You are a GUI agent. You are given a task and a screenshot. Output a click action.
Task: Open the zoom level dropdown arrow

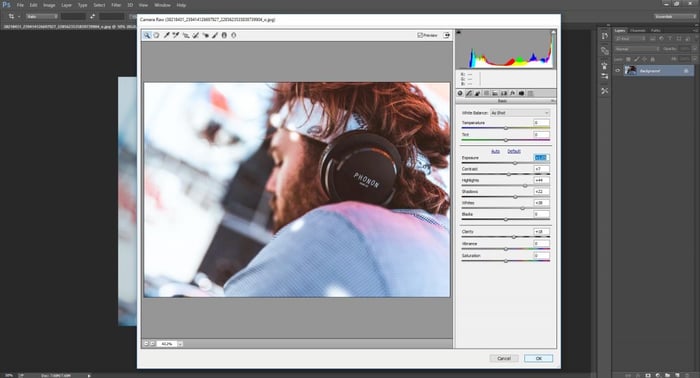pos(180,344)
